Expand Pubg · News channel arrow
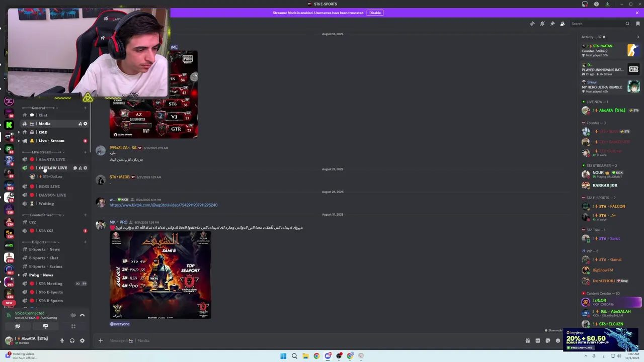This screenshot has width=644, height=362. 19,275
